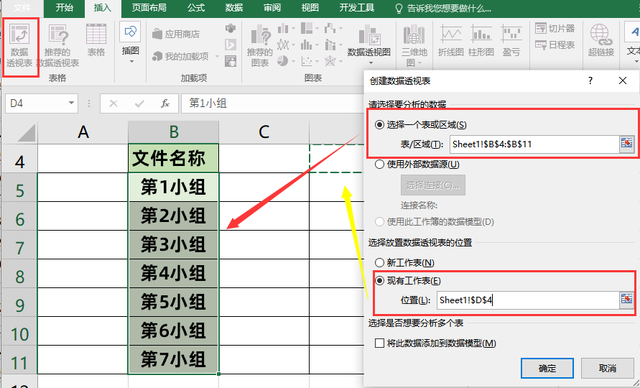Expand the 文本 (Text) group dropdown

pyautogui.click(x=636, y=62)
